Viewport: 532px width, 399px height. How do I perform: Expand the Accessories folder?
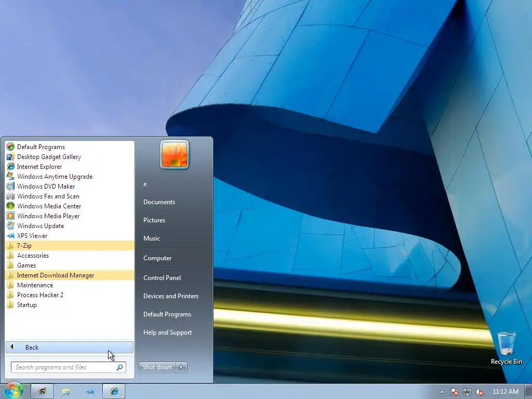click(x=70, y=256)
